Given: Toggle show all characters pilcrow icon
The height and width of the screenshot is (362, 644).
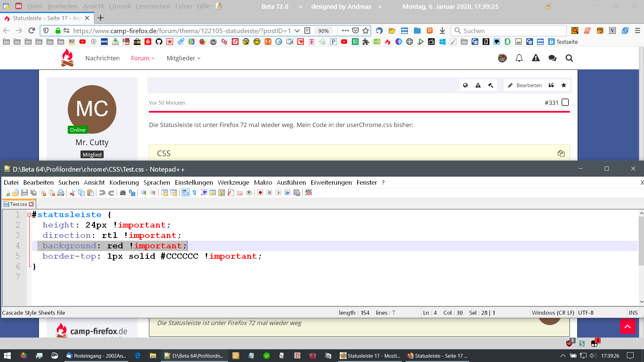Looking at the screenshot, I should pos(195,193).
